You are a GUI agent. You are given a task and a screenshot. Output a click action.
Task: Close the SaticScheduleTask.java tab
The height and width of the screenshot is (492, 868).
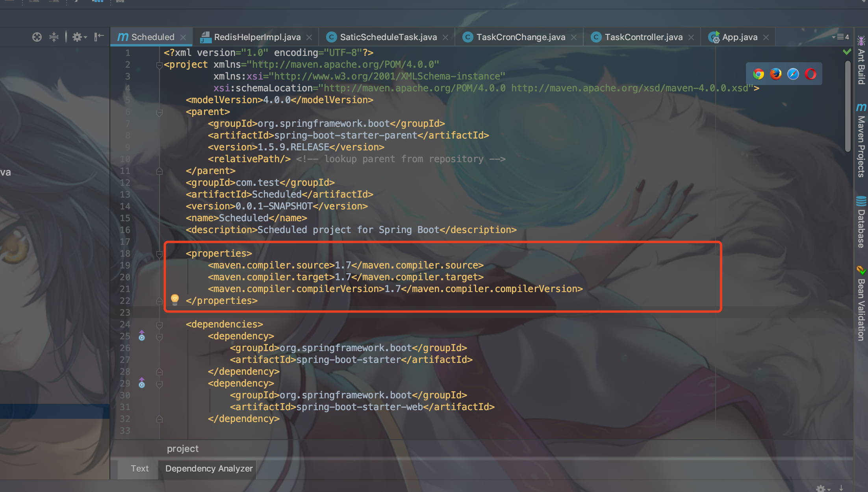[x=445, y=37]
